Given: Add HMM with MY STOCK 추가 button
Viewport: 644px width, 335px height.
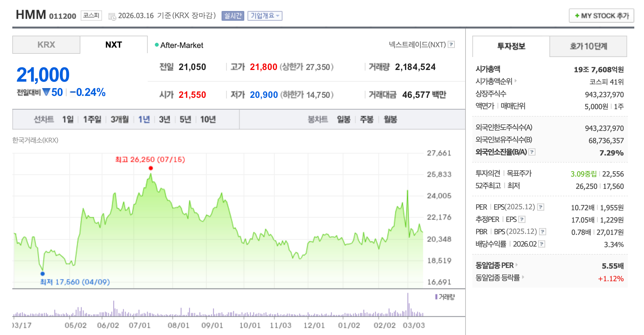Looking at the screenshot, I should pyautogui.click(x=602, y=16).
